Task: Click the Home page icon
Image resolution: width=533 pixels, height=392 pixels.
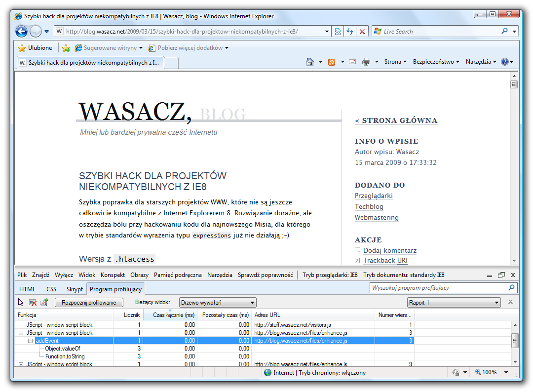Action: point(309,62)
